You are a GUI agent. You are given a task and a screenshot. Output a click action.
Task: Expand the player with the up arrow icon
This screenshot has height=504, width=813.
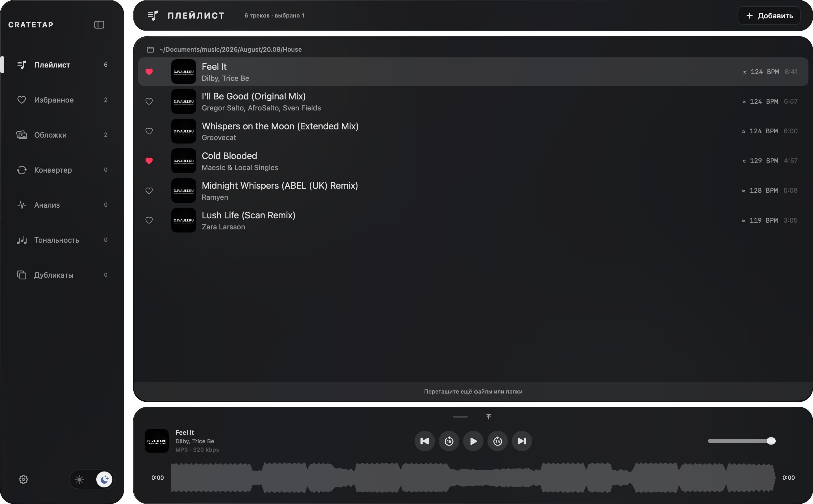point(488,417)
